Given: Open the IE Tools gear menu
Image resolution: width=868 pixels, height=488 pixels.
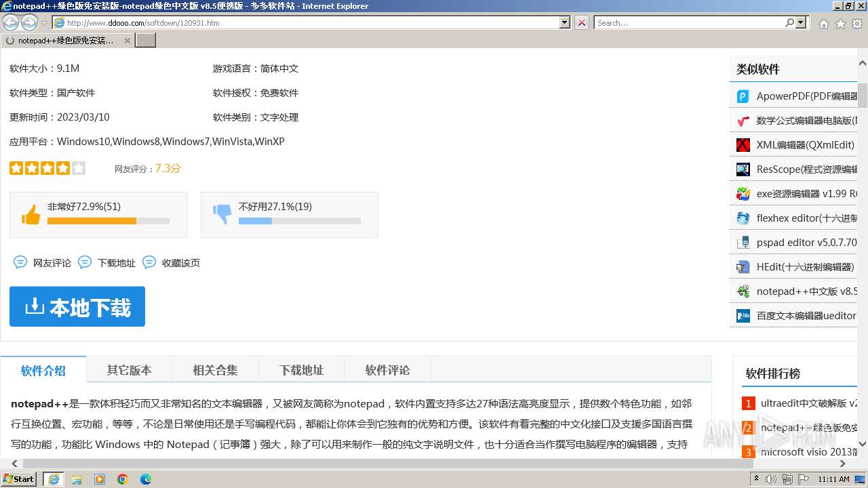Looking at the screenshot, I should [x=857, y=24].
